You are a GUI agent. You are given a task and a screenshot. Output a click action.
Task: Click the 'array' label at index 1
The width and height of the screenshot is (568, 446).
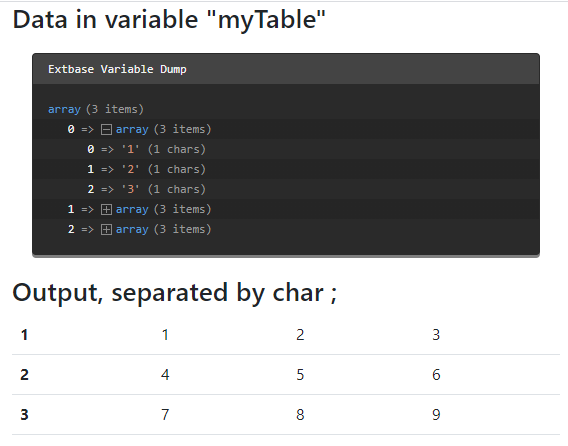[x=132, y=209]
